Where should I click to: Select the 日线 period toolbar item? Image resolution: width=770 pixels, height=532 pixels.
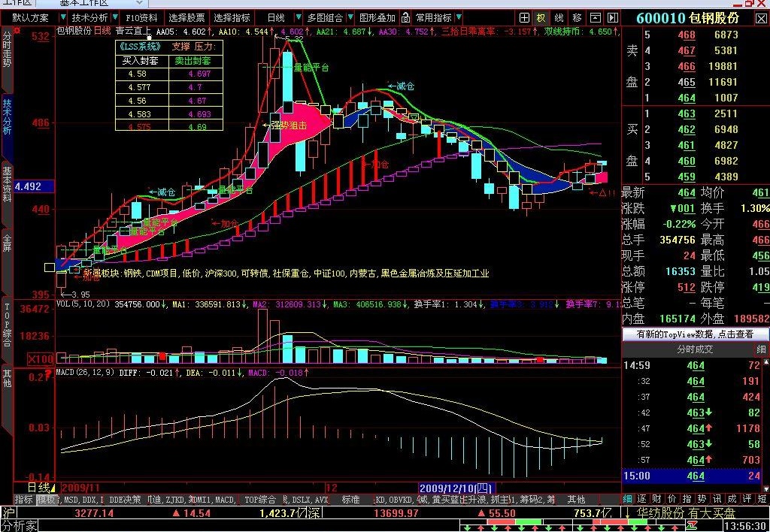point(276,18)
